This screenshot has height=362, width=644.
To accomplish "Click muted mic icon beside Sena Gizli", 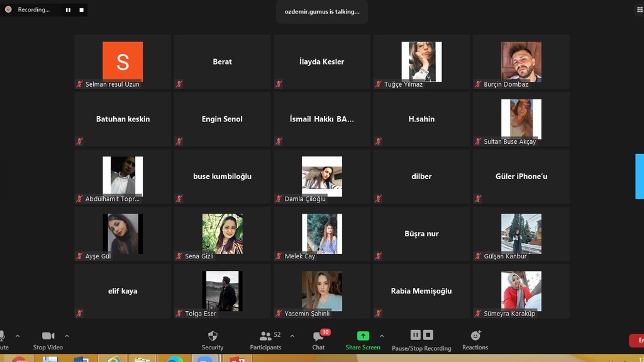I will (x=179, y=256).
